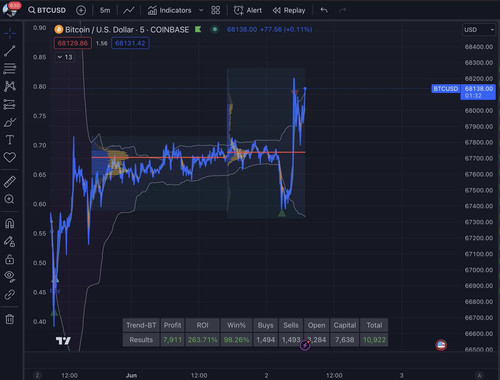Image resolution: width=500 pixels, height=380 pixels.
Task: Click the BTCUSD price label on the scale
Action: click(446, 89)
